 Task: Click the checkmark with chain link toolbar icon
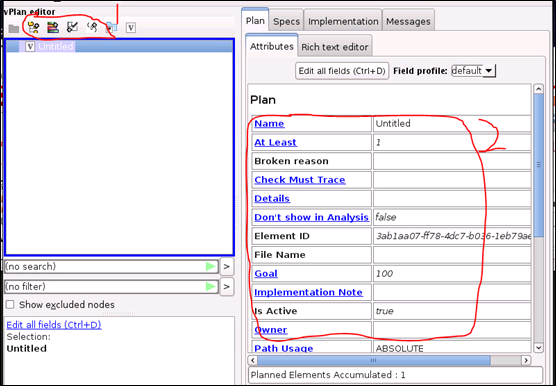[x=72, y=27]
